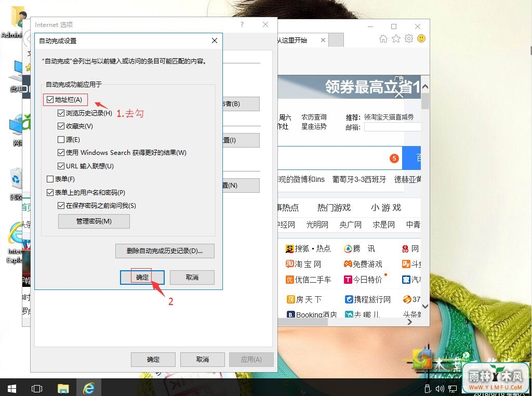Open 携程旅行网 site link
Screen dimensions: 532x396
point(368,299)
